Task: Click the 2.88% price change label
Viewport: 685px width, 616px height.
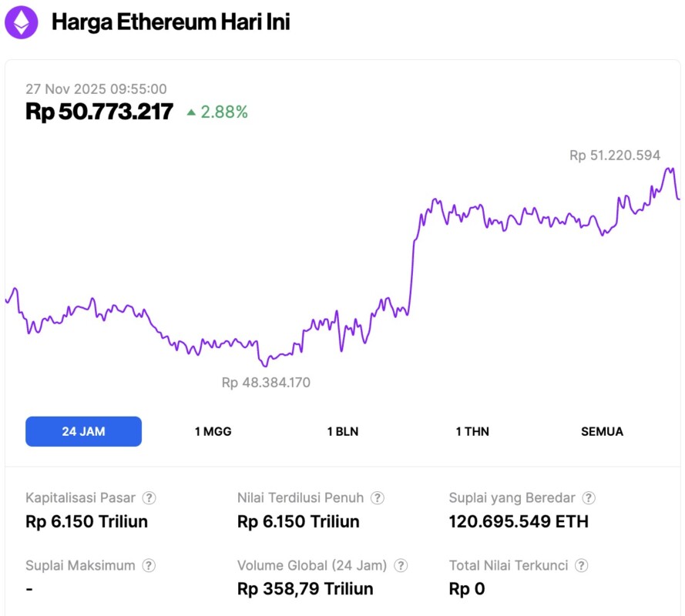Action: pos(224,112)
